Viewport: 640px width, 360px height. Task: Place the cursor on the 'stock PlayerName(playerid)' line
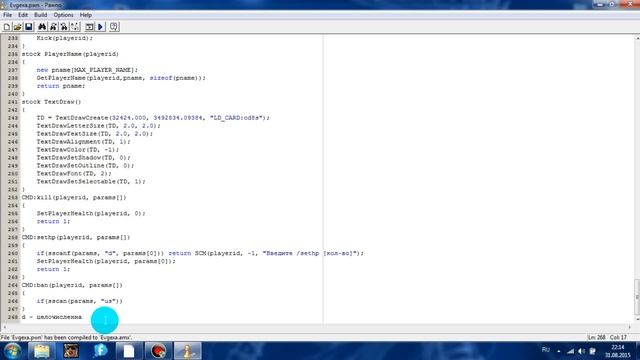point(70,54)
